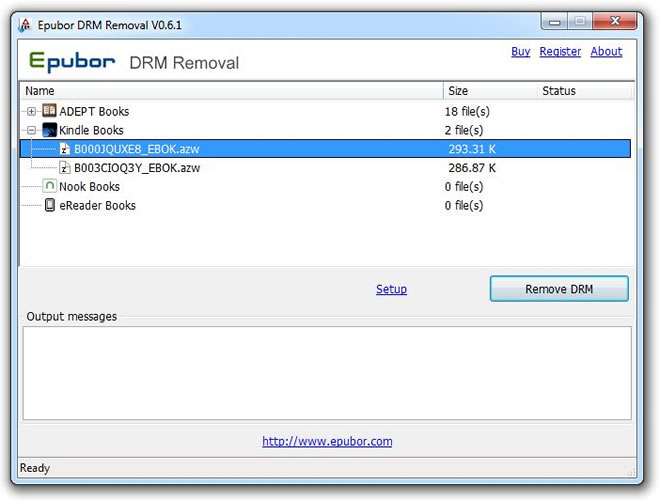Visit the http://www.epubor.com link
This screenshot has width=660, height=501.
coord(327,441)
